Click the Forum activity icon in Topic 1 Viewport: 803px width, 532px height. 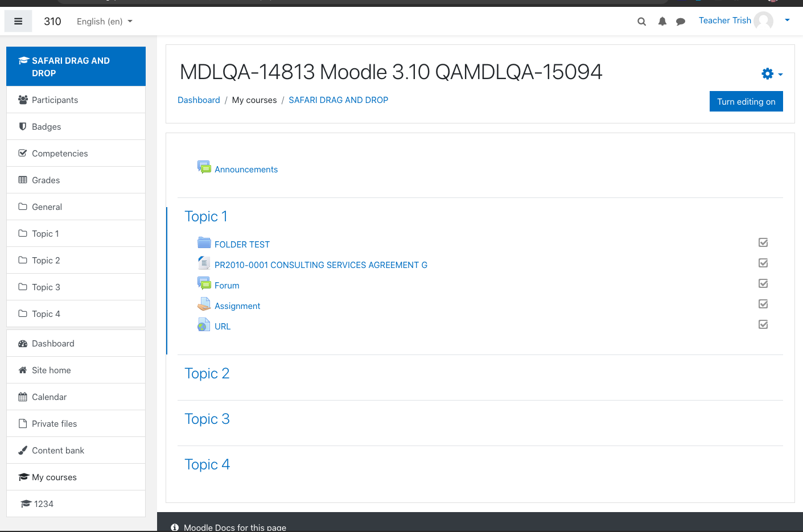204,283
